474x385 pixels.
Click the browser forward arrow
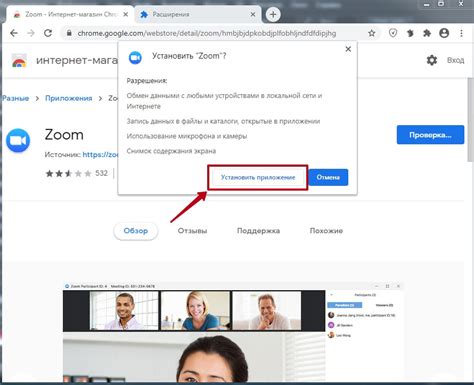click(x=31, y=33)
